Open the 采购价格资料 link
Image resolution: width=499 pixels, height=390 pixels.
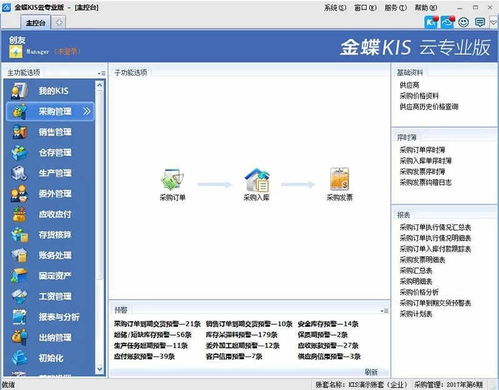coord(419,96)
